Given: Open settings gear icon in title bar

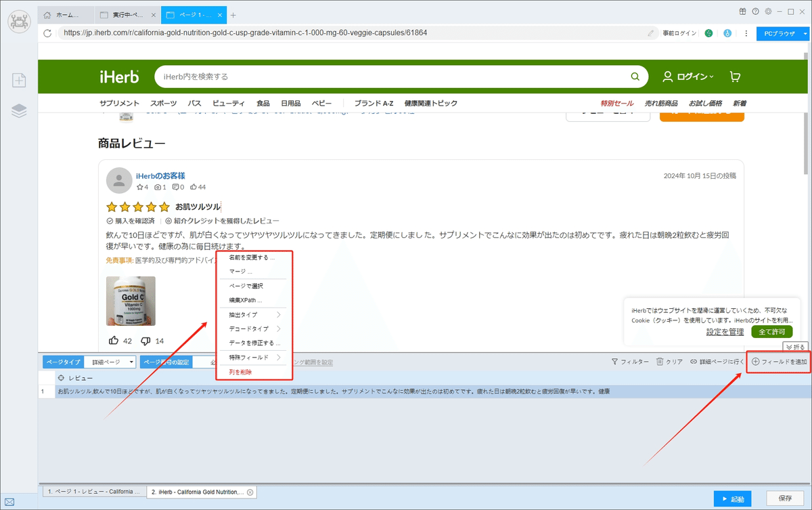Looking at the screenshot, I should (767, 12).
